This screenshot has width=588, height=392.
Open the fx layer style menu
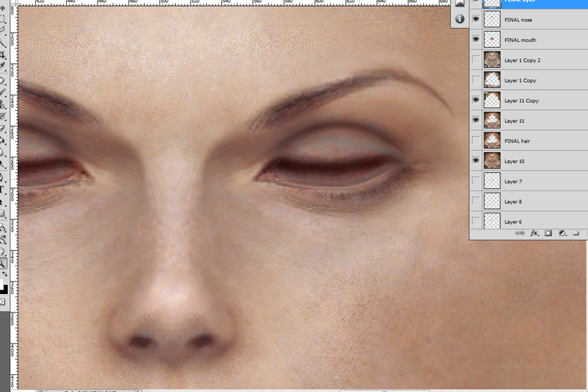click(x=534, y=233)
